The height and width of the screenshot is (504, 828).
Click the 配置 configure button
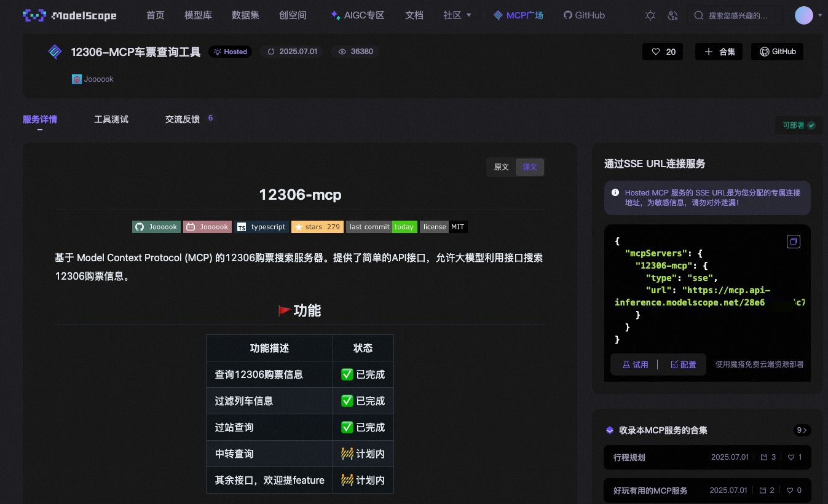pyautogui.click(x=684, y=364)
